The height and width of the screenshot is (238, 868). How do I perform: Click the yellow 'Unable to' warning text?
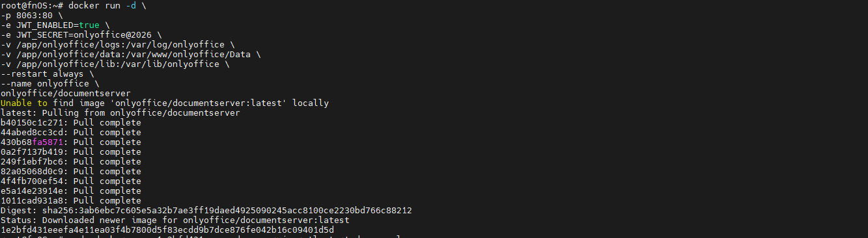pos(25,103)
